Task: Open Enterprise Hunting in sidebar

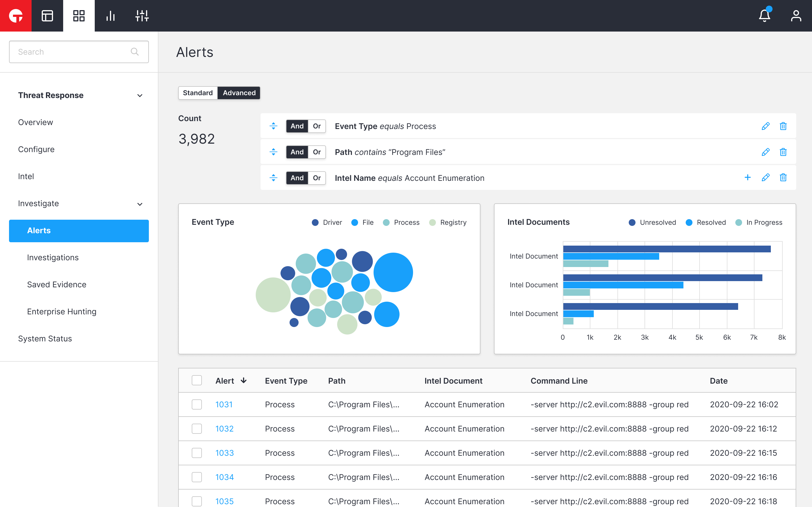Action: coord(62,312)
